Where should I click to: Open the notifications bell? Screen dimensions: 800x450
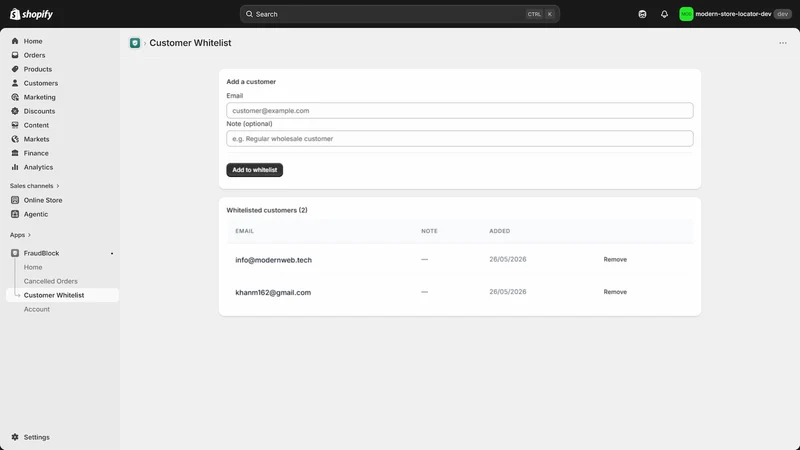coord(664,14)
